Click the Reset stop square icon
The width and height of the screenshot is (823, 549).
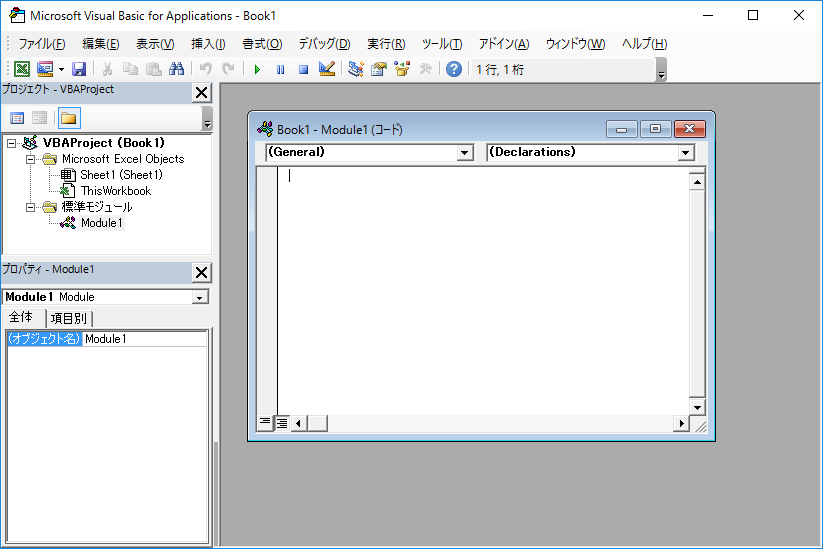(x=303, y=69)
